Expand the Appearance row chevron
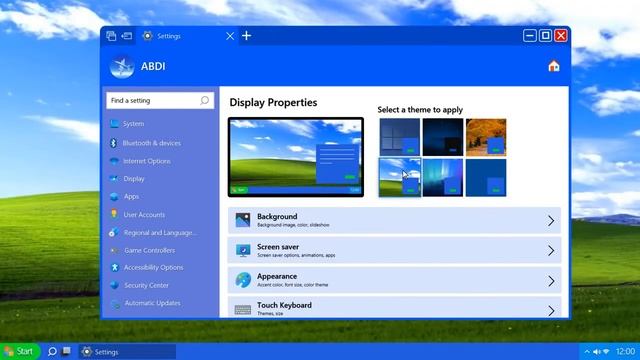 pyautogui.click(x=551, y=281)
